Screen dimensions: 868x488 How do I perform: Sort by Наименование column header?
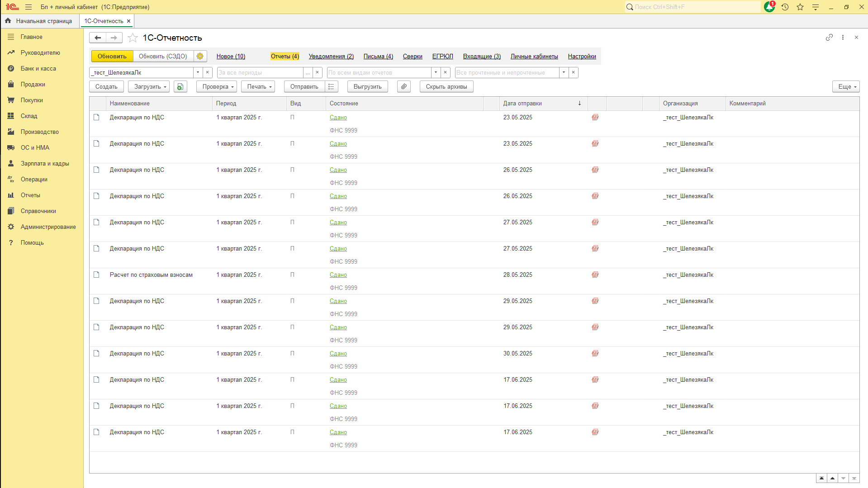[x=159, y=103]
